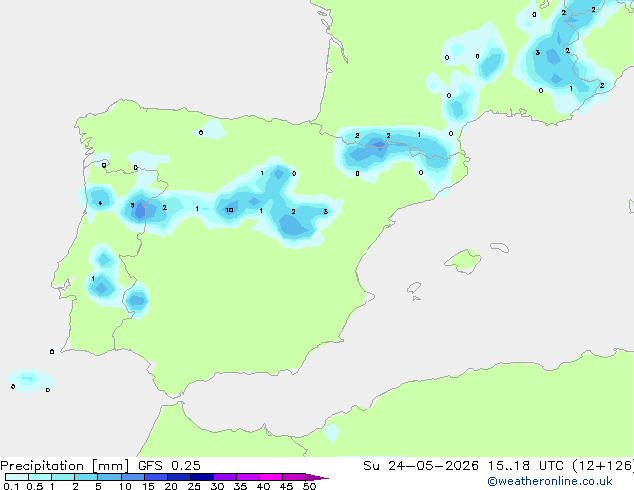Click the '4' rainfall value near Portugal coast
Image resolution: width=634 pixels, height=490 pixels.
pos(100,203)
